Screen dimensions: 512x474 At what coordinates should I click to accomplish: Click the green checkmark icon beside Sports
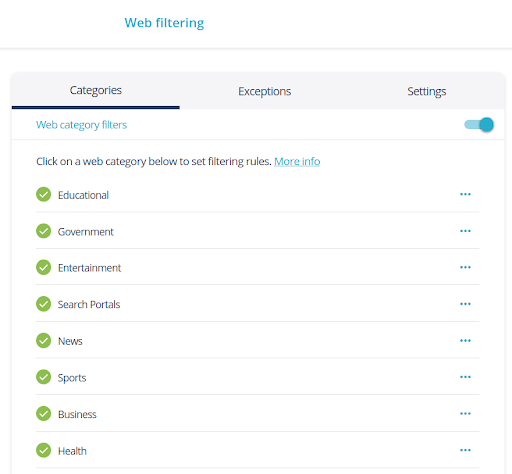(x=43, y=377)
